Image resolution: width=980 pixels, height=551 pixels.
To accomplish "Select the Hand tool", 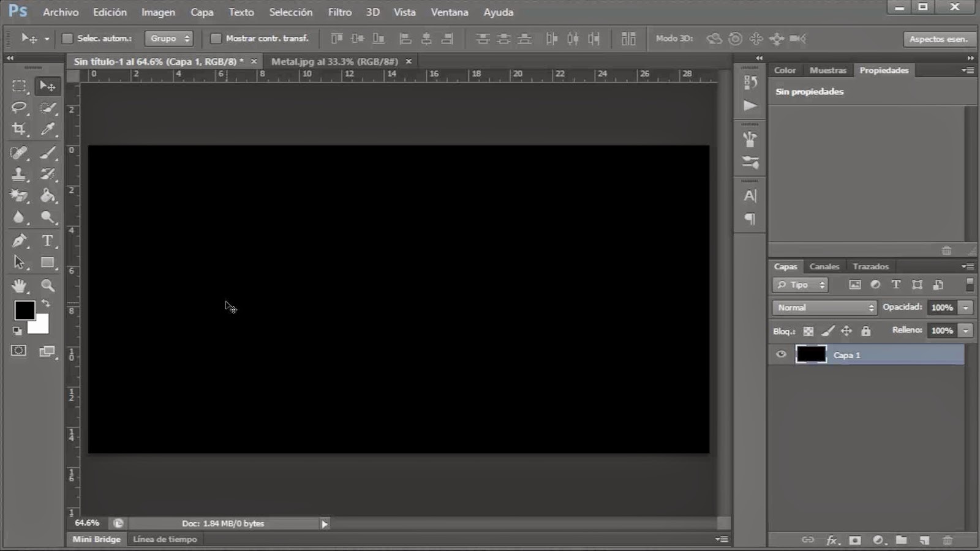I will [19, 285].
